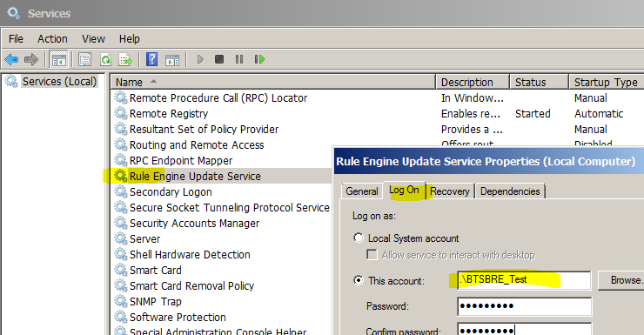Click the Show/Hide Action Pane icon
The width and height of the screenshot is (644, 335).
[x=172, y=59]
